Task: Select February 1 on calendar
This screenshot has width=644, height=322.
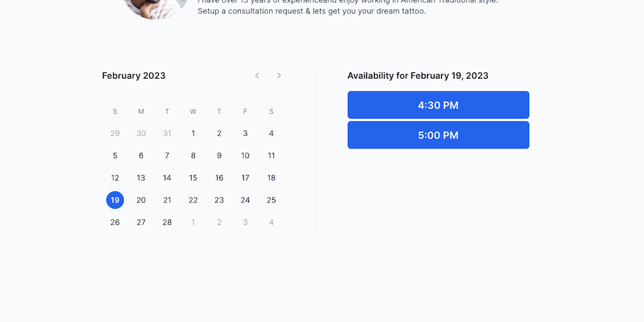Action: coord(193,133)
